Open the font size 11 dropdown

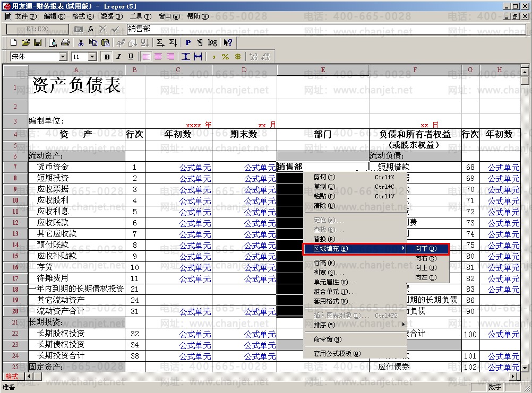click(x=92, y=57)
